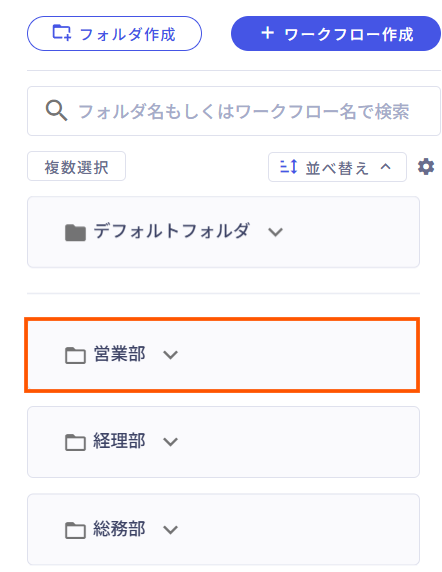Click the 総務部 folder icon
This screenshot has height=572, width=442.
(x=75, y=530)
